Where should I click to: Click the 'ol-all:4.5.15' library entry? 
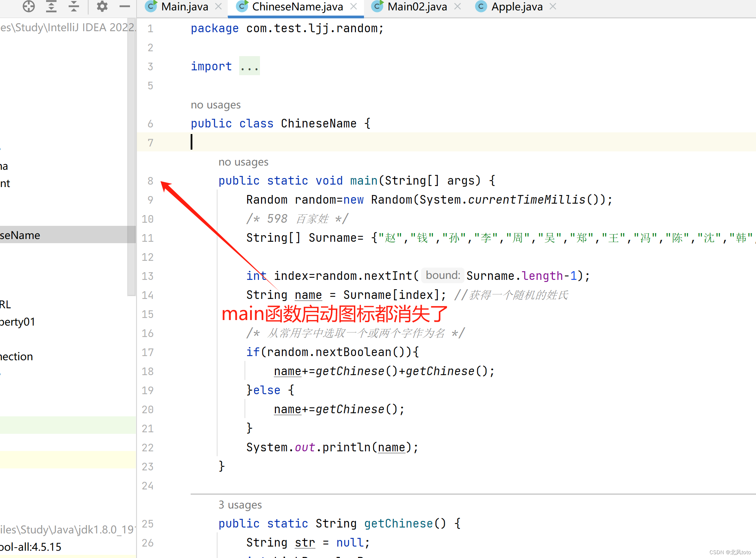coord(31,547)
